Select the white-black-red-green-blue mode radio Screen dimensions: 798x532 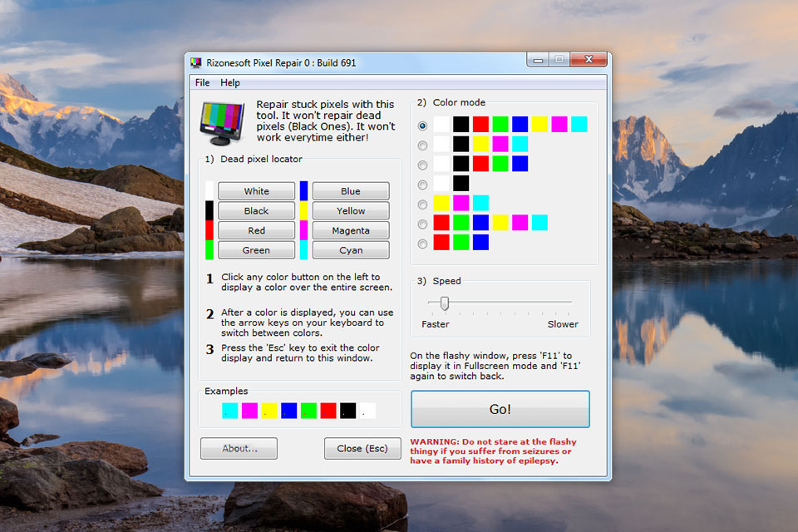click(422, 165)
